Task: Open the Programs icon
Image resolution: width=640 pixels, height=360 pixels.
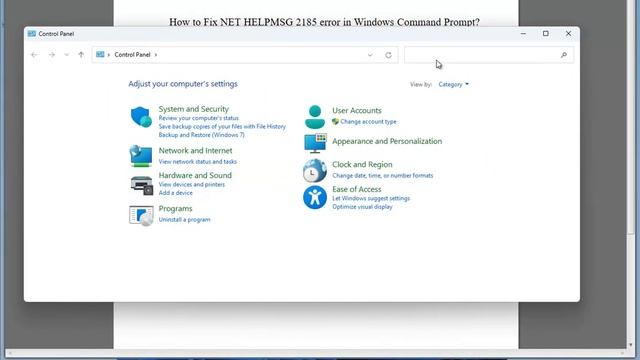Action: click(x=141, y=216)
